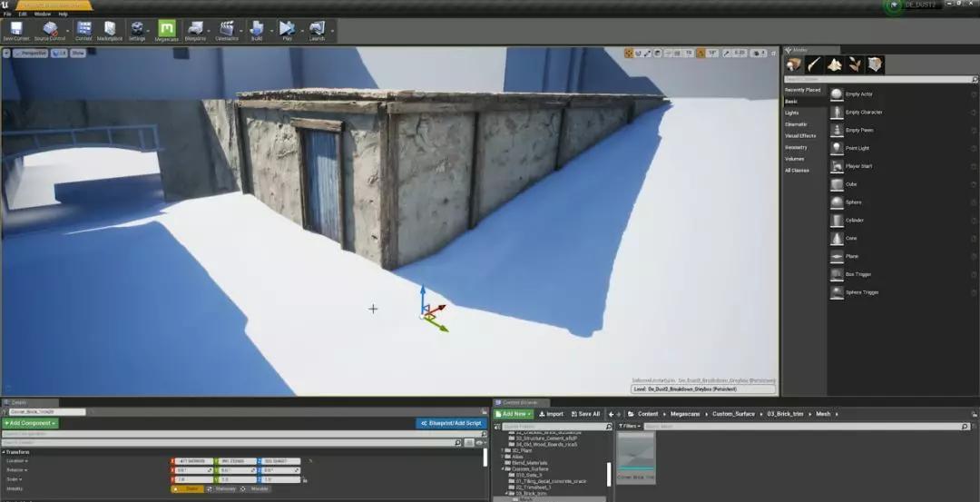Click the Cinematics clapperboard icon
Image resolution: width=980 pixels, height=502 pixels.
(x=227, y=31)
